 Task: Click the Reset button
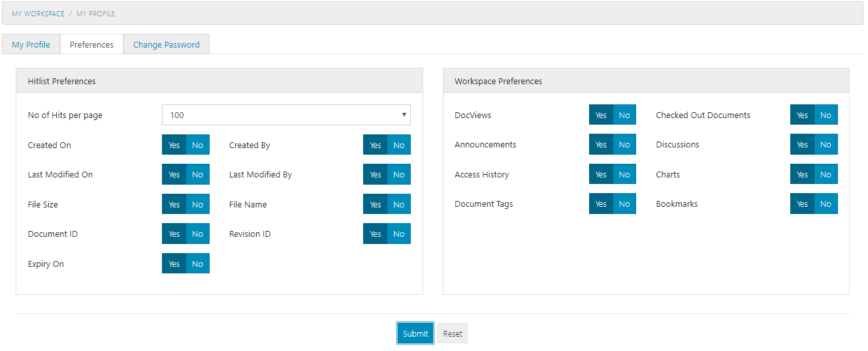click(x=453, y=333)
